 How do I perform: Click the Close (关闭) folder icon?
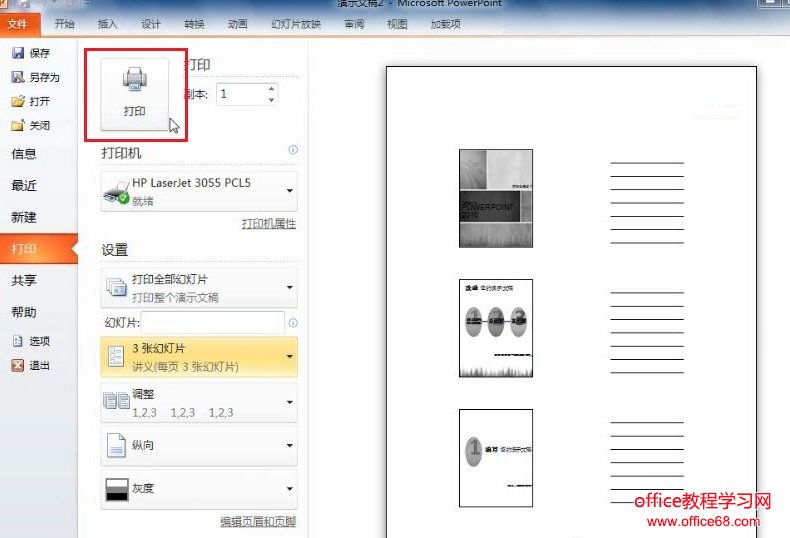pyautogui.click(x=18, y=125)
